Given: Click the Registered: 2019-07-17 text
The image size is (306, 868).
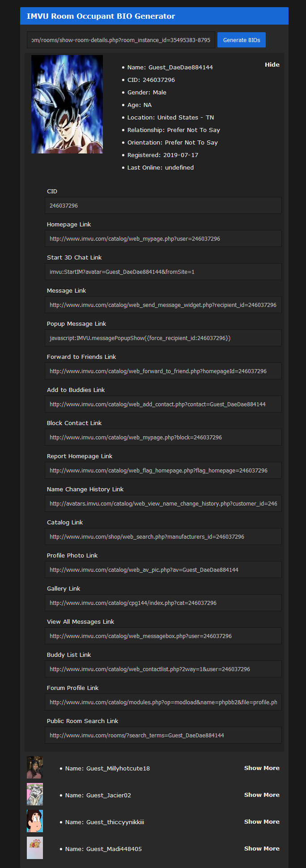Looking at the screenshot, I should point(163,155).
